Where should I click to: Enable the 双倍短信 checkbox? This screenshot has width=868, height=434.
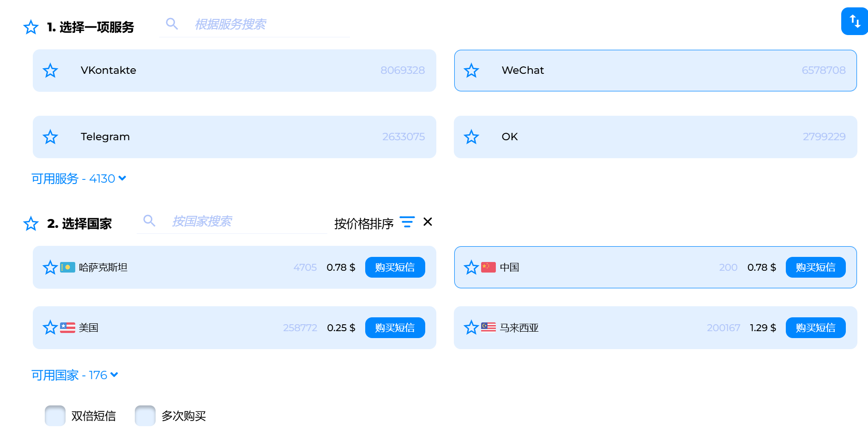[x=55, y=416]
